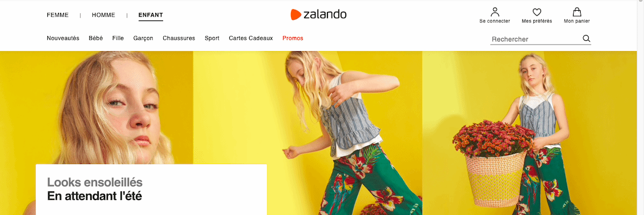
Task: Open the Nouveautés menu
Action: click(63, 38)
